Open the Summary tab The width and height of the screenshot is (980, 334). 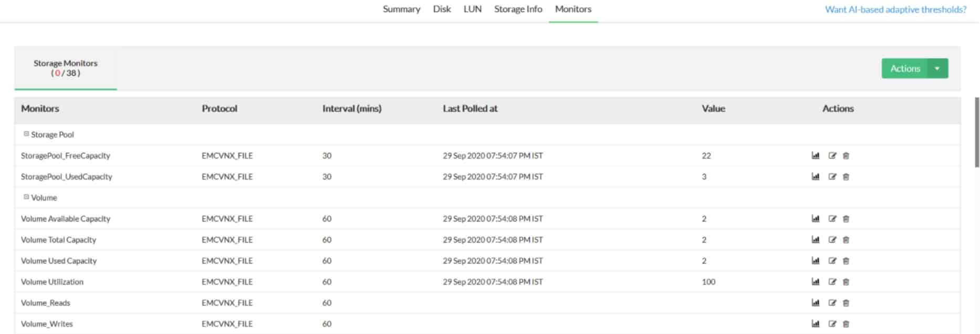click(401, 9)
